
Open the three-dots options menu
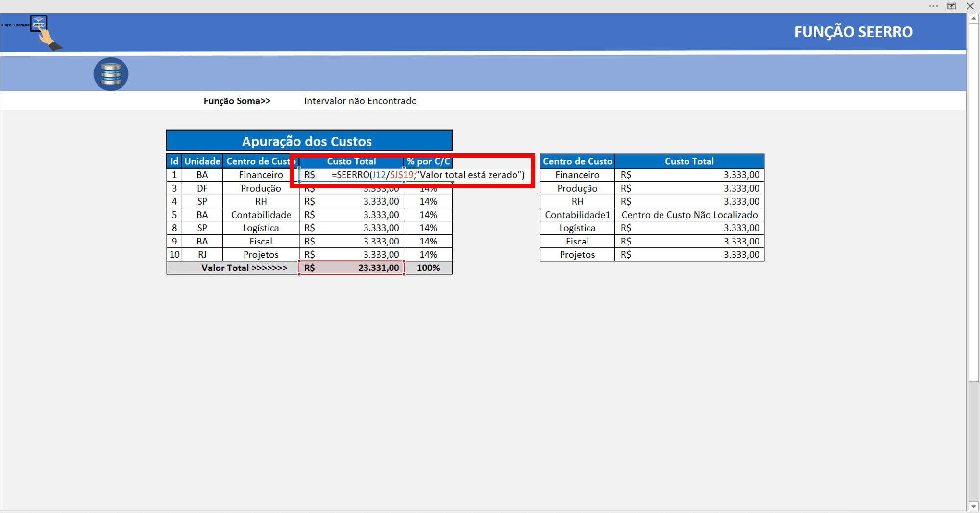click(x=933, y=6)
